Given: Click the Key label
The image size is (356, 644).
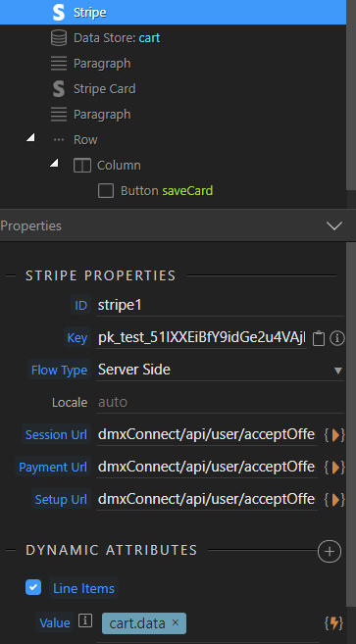Looking at the screenshot, I should [77, 337].
